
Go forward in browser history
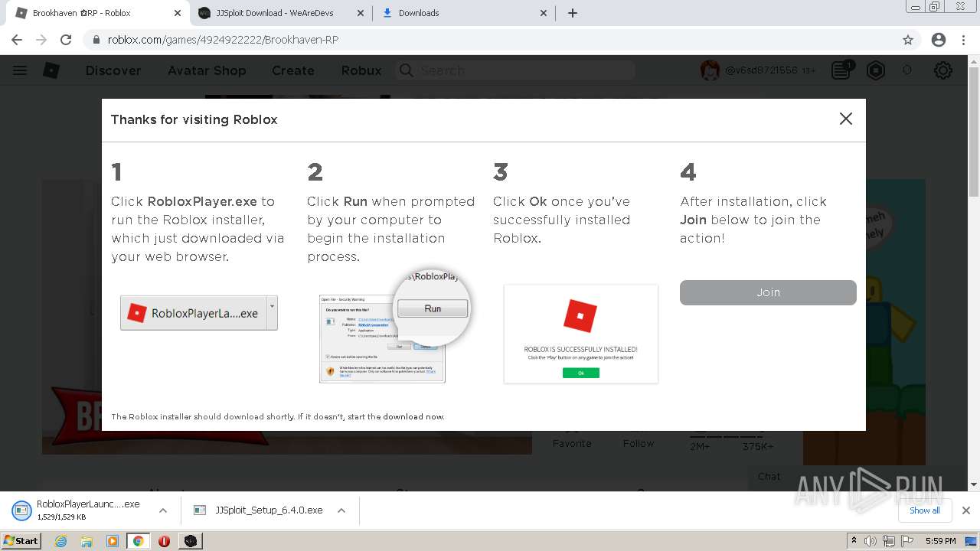[41, 40]
